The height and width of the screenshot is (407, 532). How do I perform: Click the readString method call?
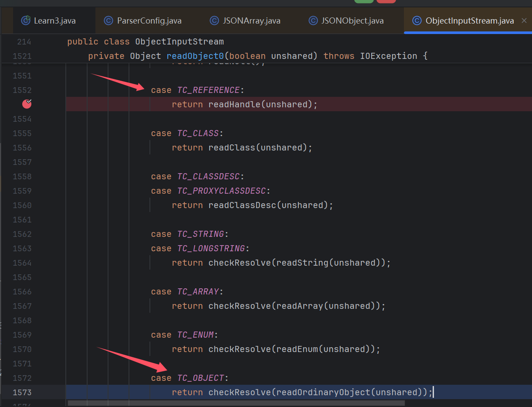click(x=302, y=263)
